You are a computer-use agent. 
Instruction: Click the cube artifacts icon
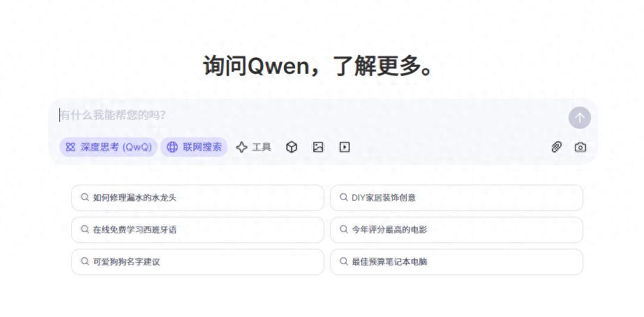click(292, 147)
